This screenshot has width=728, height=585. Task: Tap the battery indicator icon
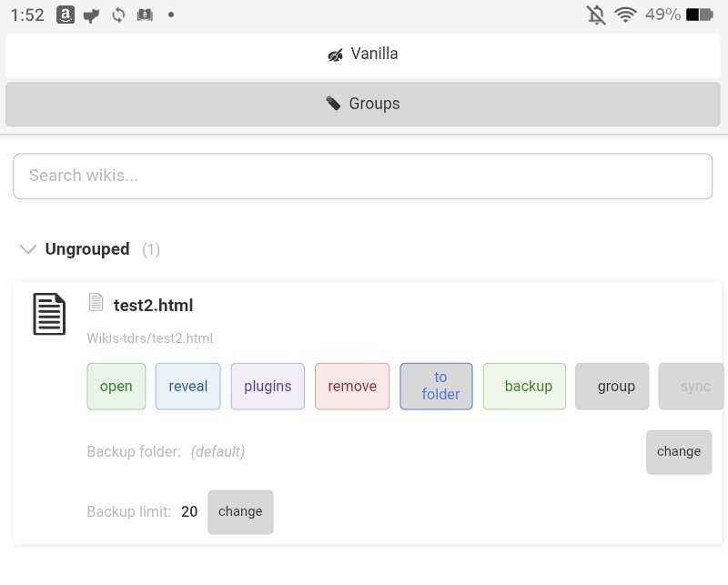pyautogui.click(x=700, y=15)
